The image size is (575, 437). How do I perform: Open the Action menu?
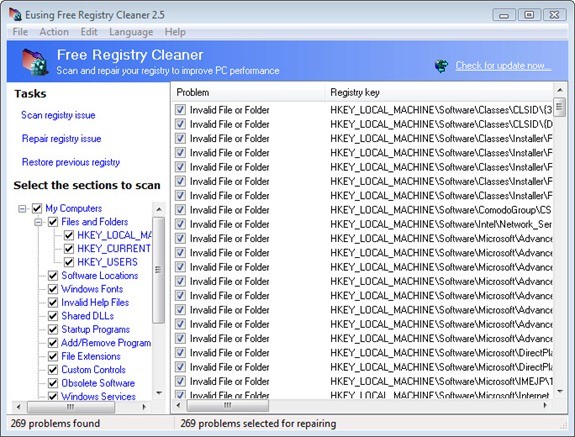(54, 32)
